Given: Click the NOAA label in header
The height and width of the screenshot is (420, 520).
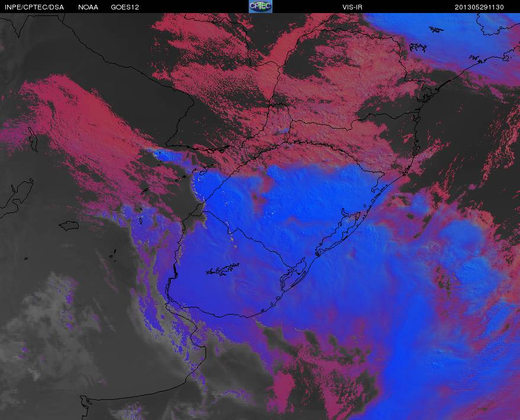Looking at the screenshot, I should 88,7.
